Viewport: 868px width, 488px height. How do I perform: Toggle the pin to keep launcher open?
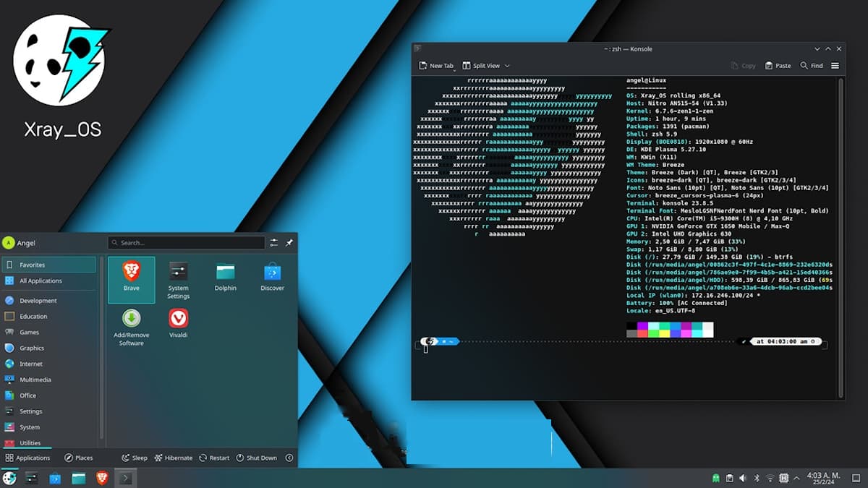coord(289,243)
